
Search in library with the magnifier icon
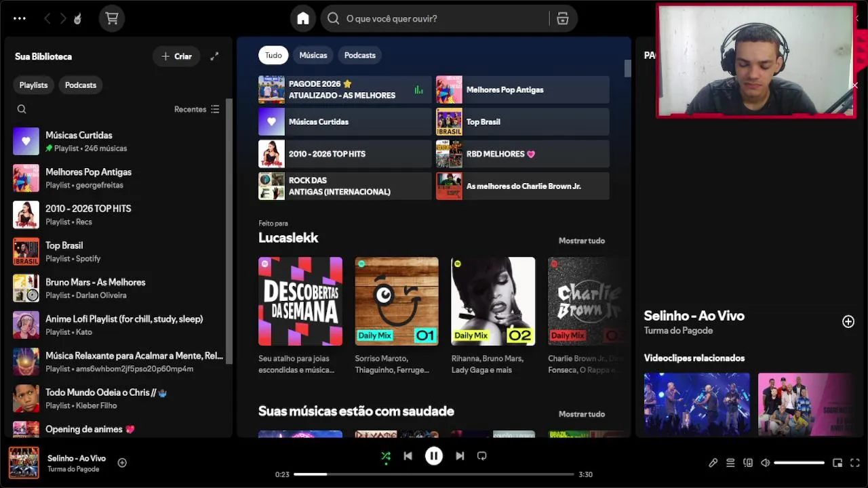pos(22,109)
